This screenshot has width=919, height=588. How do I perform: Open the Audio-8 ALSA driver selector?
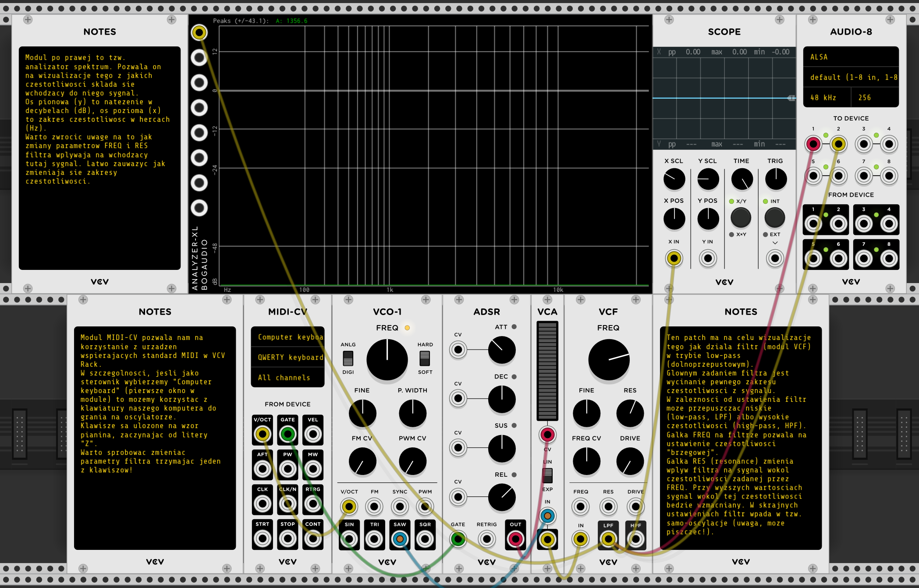(x=851, y=57)
